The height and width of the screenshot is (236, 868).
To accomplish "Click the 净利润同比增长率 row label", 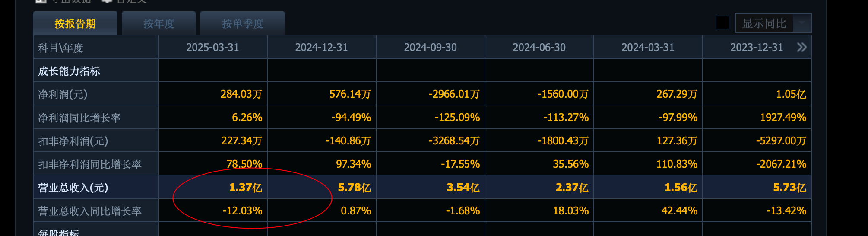I will 79,118.
